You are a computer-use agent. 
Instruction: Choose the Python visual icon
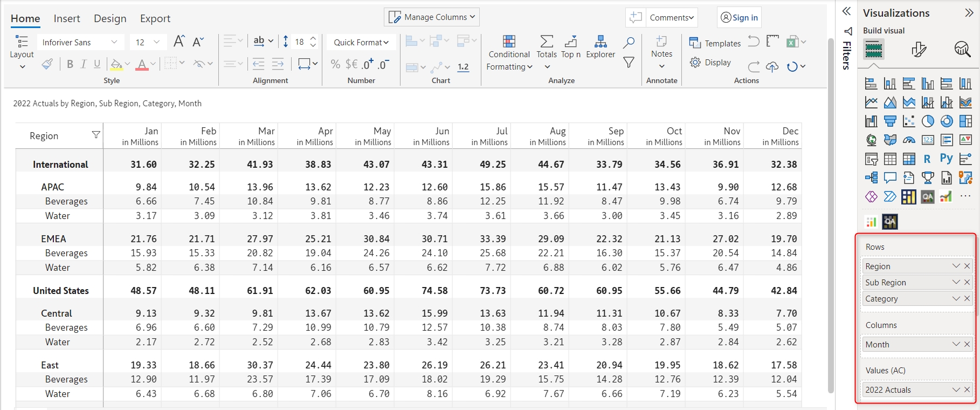(946, 159)
